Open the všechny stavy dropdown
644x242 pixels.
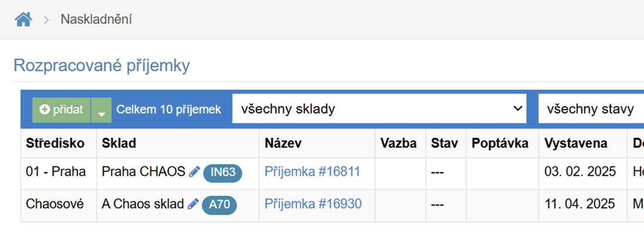591,109
